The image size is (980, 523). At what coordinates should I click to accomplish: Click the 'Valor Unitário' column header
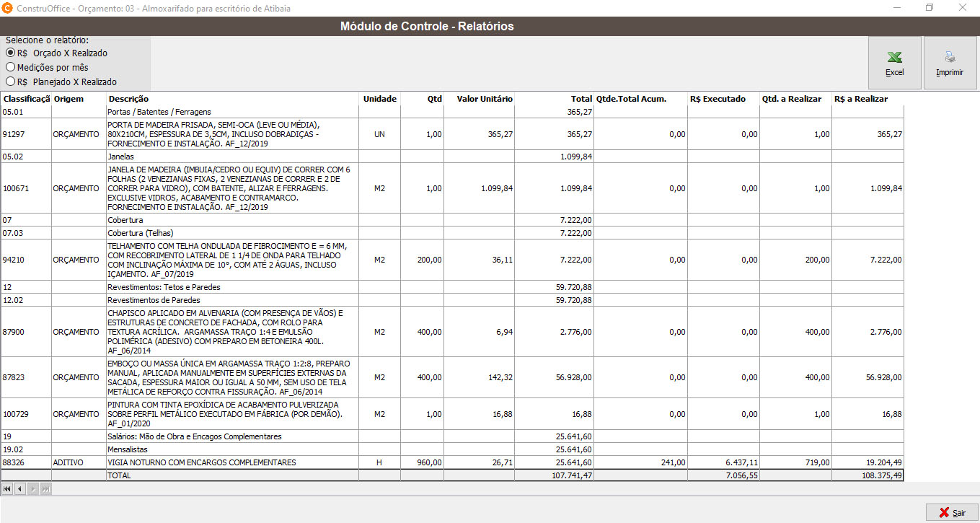click(479, 99)
